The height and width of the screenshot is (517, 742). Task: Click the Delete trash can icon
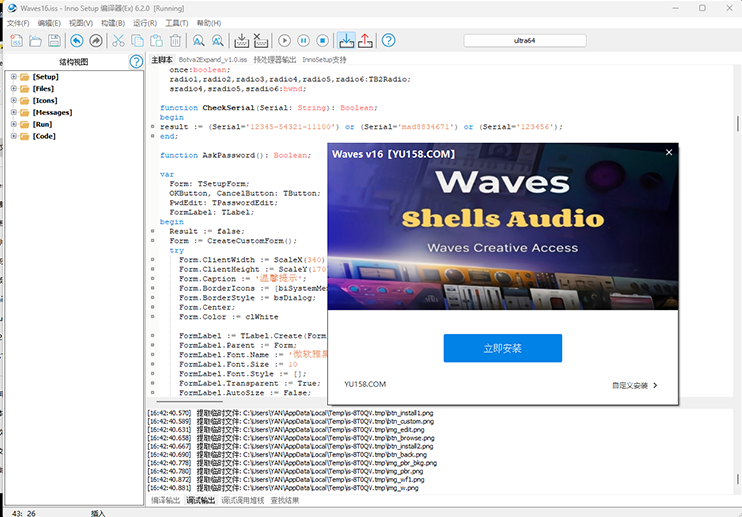pyautogui.click(x=175, y=41)
